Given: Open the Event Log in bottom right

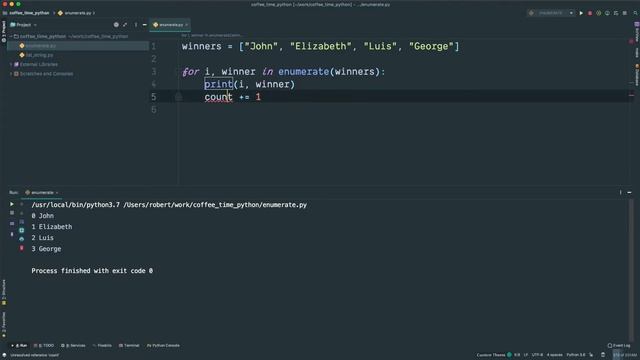Looking at the screenshot, I should (619, 346).
